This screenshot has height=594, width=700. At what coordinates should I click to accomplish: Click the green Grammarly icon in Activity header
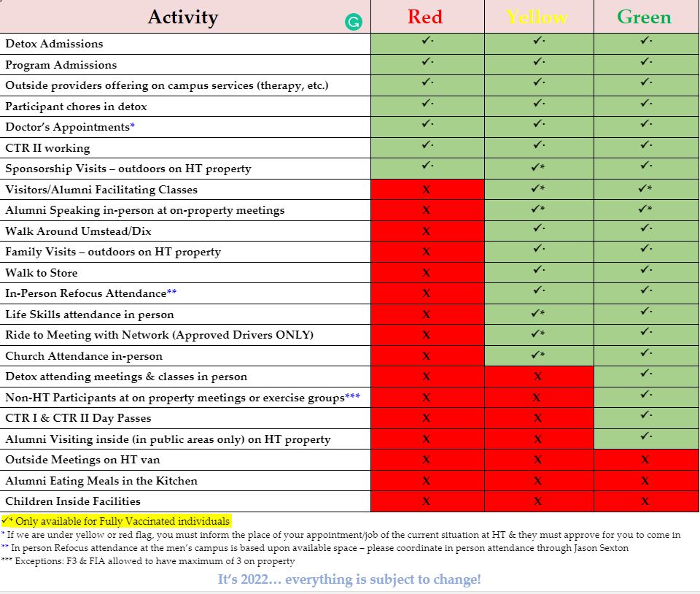point(354,22)
